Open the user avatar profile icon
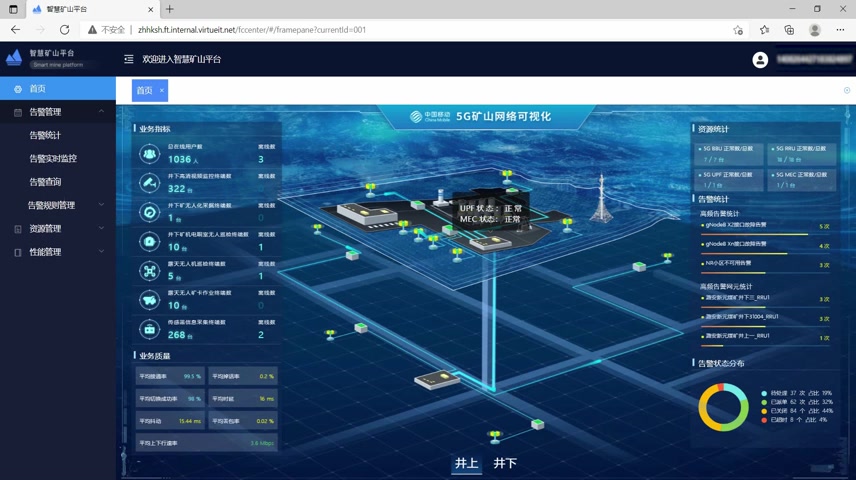 pyautogui.click(x=760, y=60)
